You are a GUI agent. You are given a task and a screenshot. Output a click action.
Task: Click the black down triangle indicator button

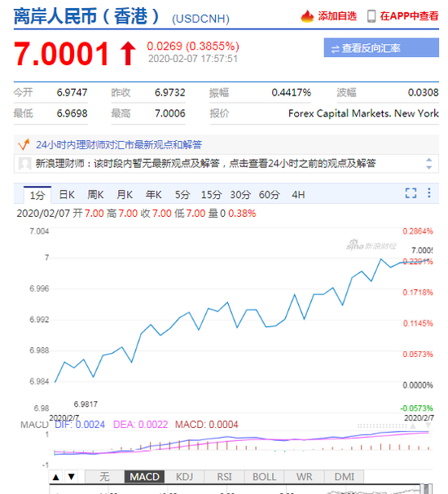(72, 477)
